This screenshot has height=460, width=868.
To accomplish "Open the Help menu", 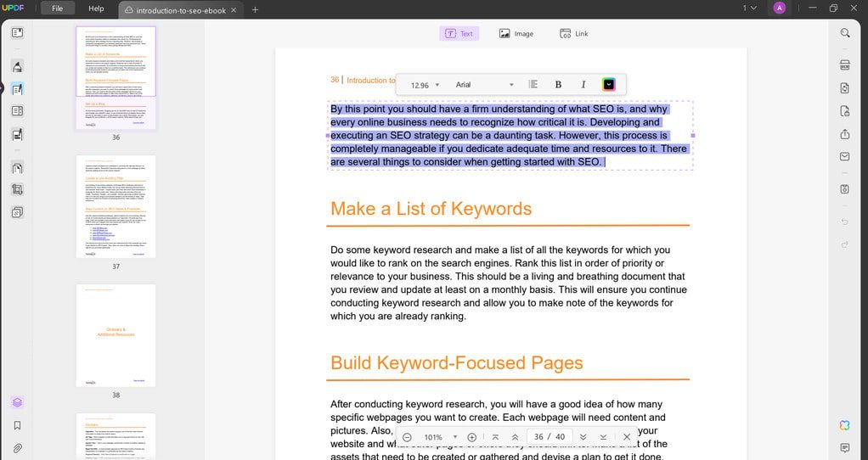I will pos(96,8).
